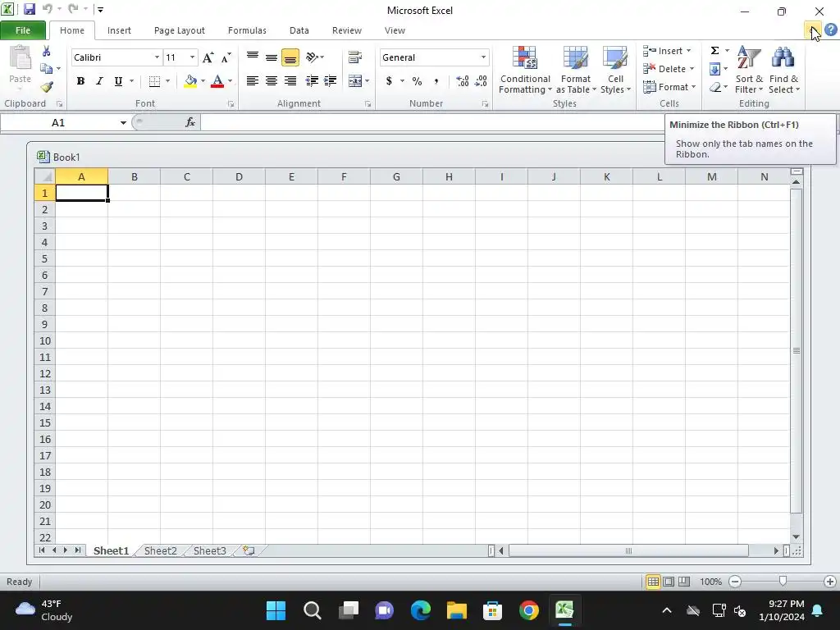Image resolution: width=840 pixels, height=630 pixels.
Task: Minimize the Ribbon with caret button
Action: tap(813, 30)
